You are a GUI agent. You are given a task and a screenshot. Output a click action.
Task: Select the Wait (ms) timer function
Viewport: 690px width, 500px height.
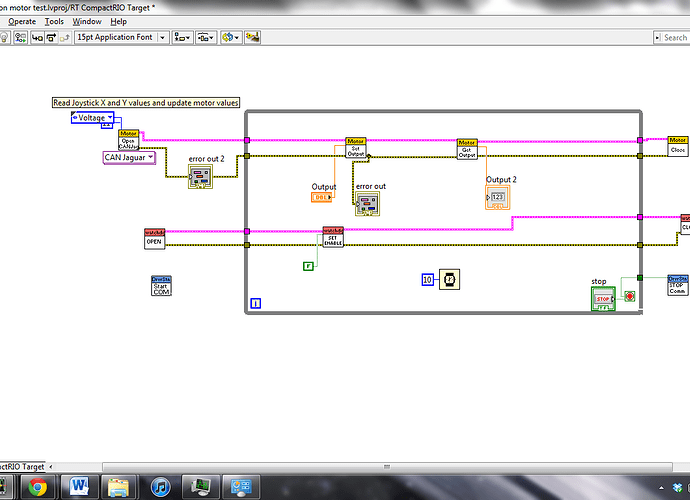[x=449, y=279]
